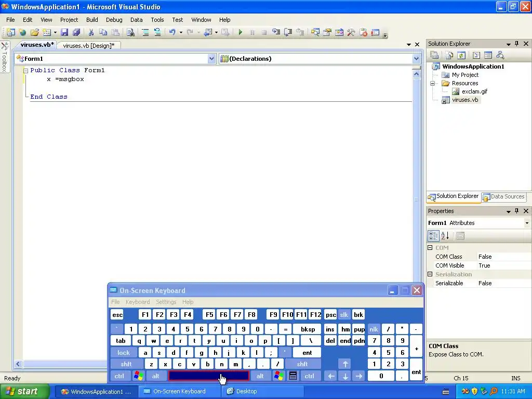Click the Start button on taskbar

(x=24, y=391)
